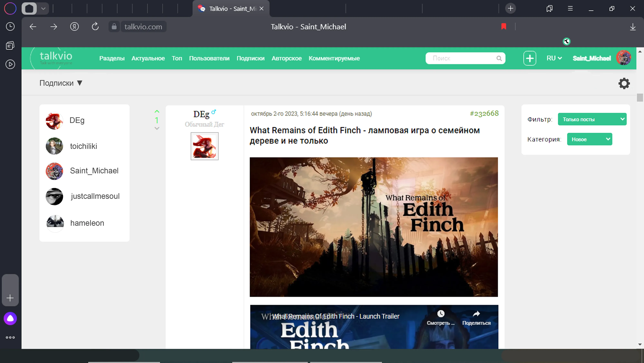Screen dimensions: 644x363
Task: Open the Авторское menu item
Action: (x=287, y=58)
